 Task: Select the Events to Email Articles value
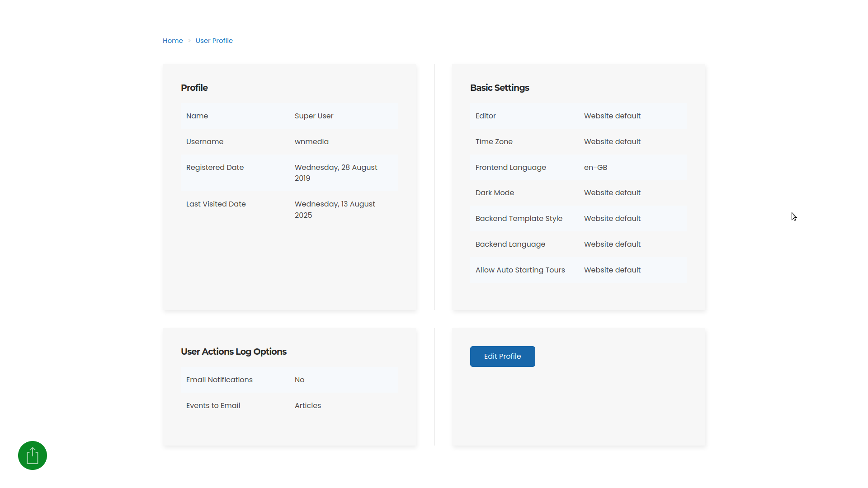click(x=307, y=405)
